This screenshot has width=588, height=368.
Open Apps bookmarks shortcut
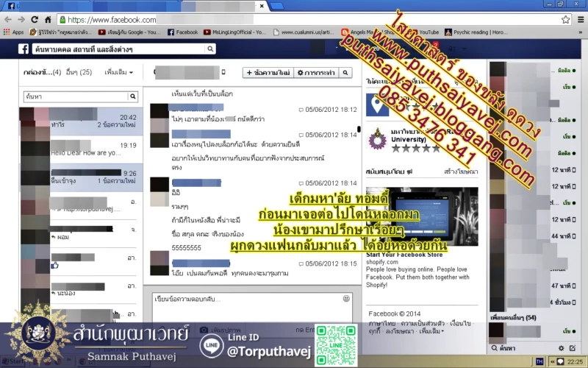coord(13,32)
